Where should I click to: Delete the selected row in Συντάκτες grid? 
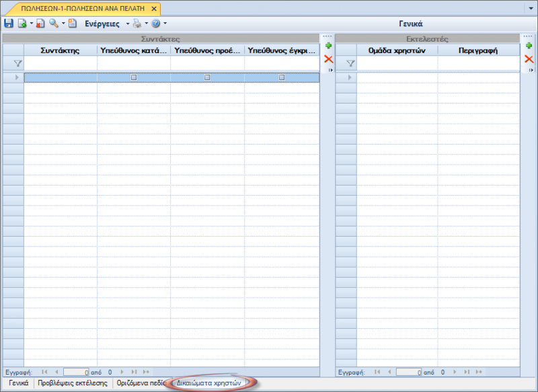328,59
